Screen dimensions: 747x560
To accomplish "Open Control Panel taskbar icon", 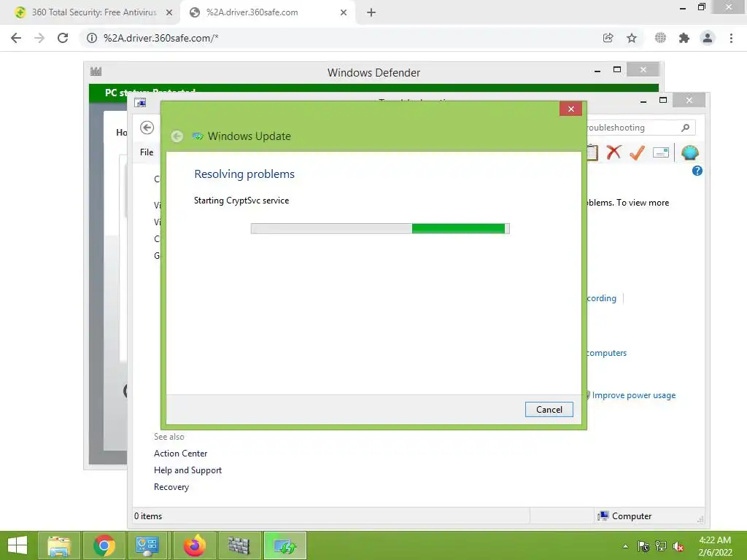I will 147,545.
